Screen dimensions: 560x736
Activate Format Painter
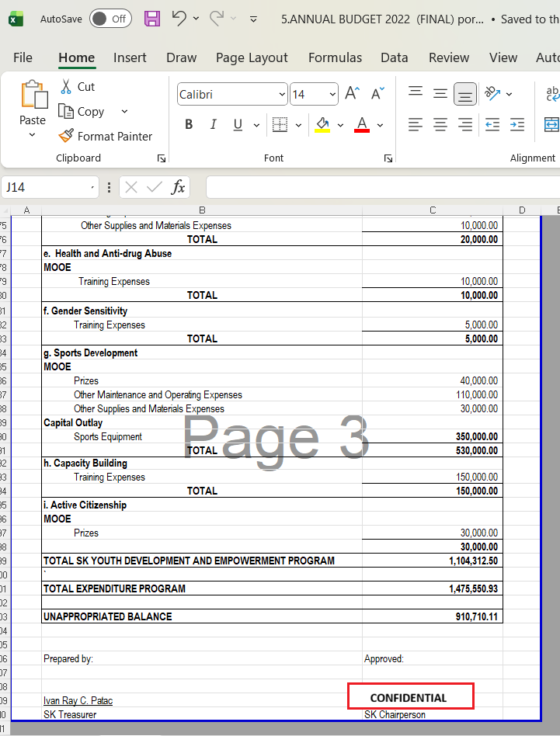coord(105,136)
